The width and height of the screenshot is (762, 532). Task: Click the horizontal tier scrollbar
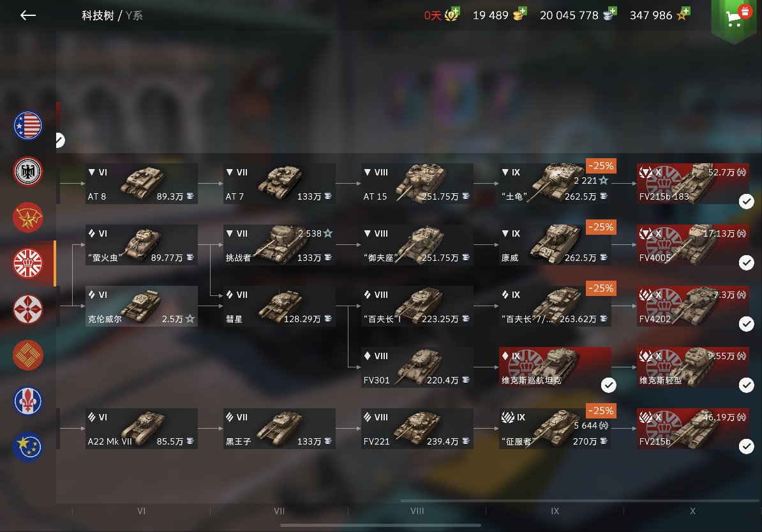[x=381, y=525]
